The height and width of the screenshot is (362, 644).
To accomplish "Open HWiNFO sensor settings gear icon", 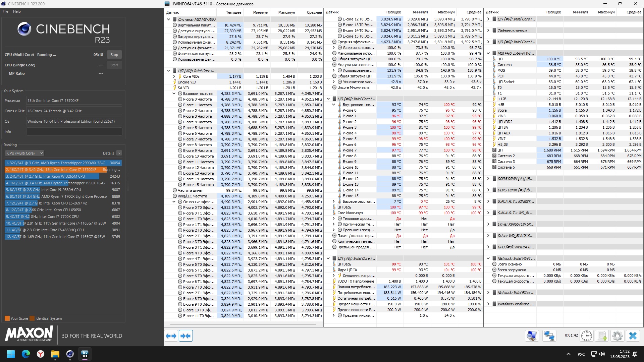I will click(617, 336).
